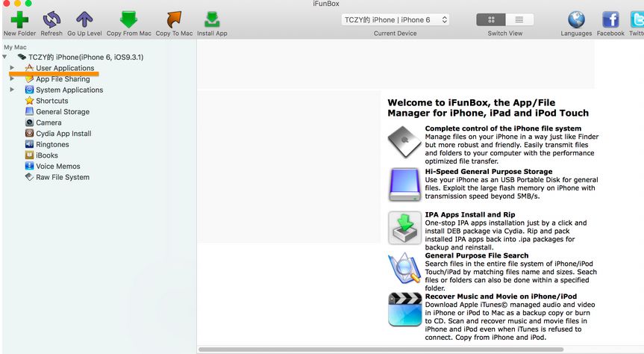Click the Shortcuts star icon
The width and height of the screenshot is (644, 354).
(x=29, y=100)
